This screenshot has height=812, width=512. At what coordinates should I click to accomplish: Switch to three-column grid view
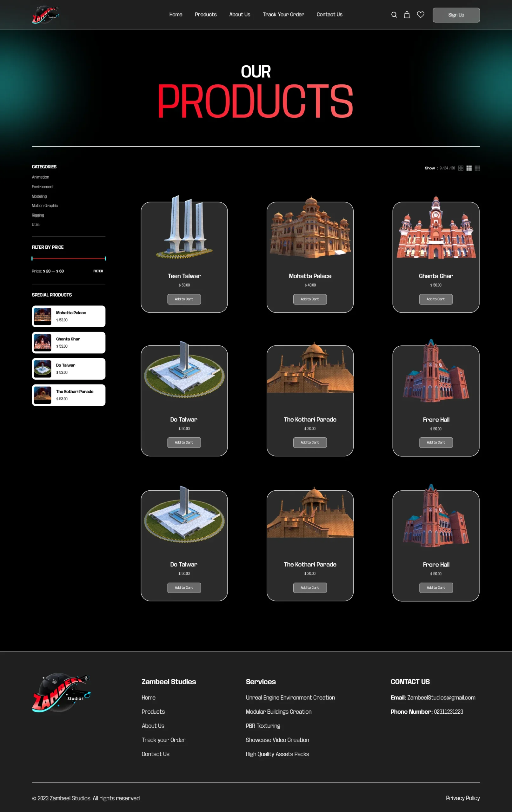tap(469, 168)
